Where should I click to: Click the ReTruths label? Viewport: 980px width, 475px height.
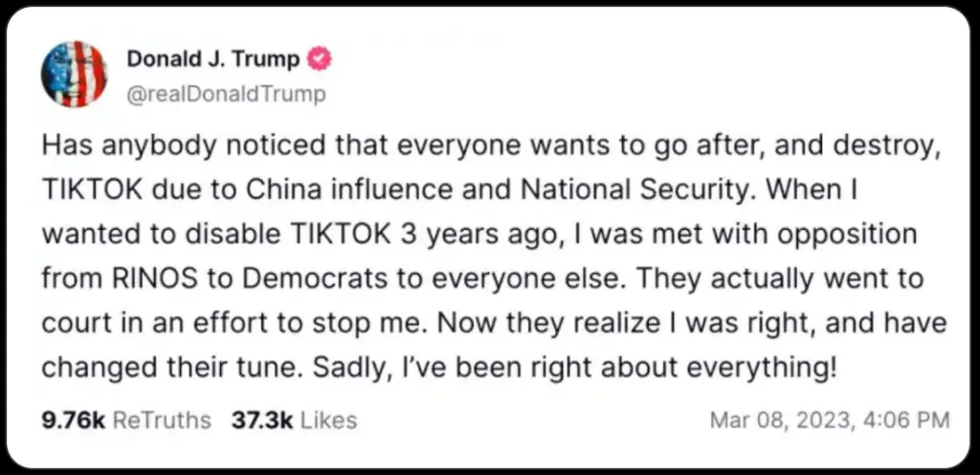click(162, 420)
